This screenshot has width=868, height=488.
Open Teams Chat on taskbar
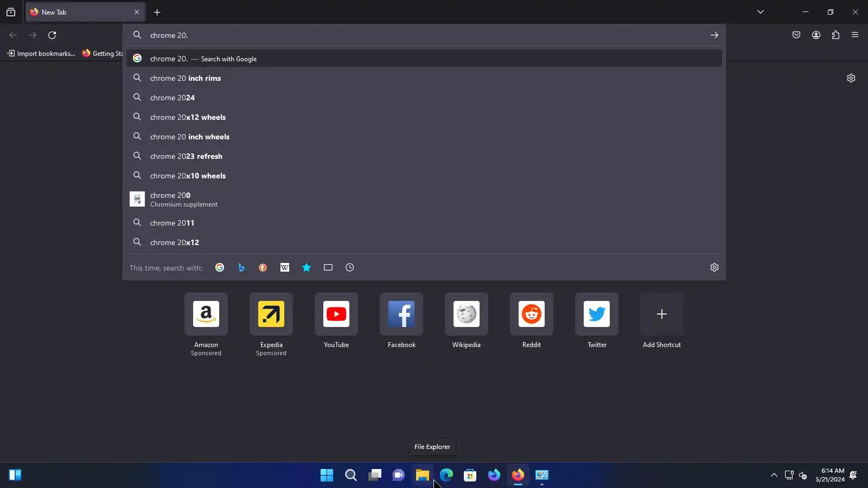pos(399,476)
